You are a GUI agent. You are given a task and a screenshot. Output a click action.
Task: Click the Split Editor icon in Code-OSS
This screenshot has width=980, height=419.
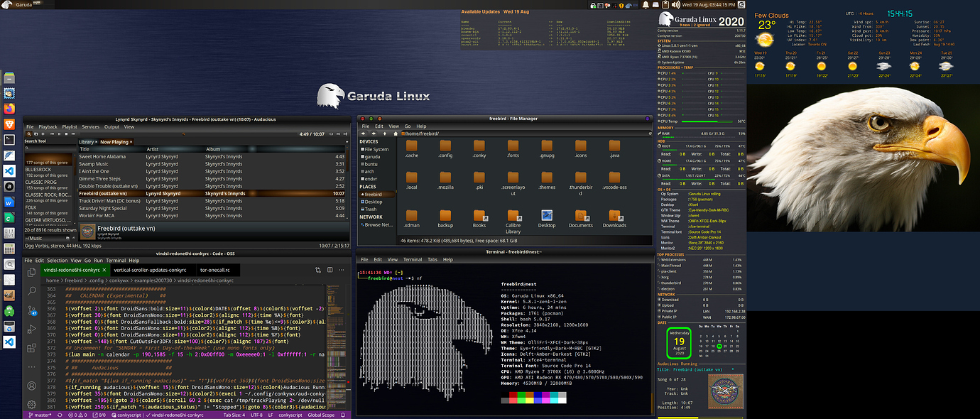tap(331, 268)
